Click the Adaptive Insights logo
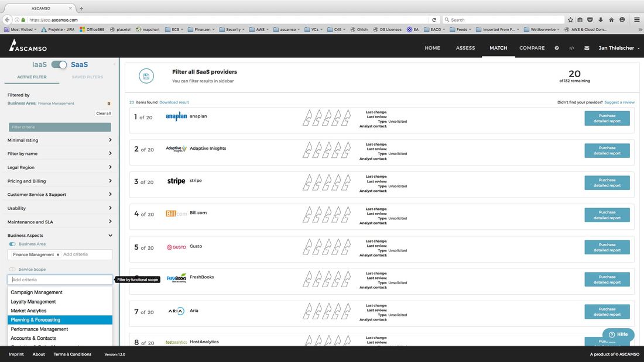This screenshot has height=362, width=644. click(176, 149)
